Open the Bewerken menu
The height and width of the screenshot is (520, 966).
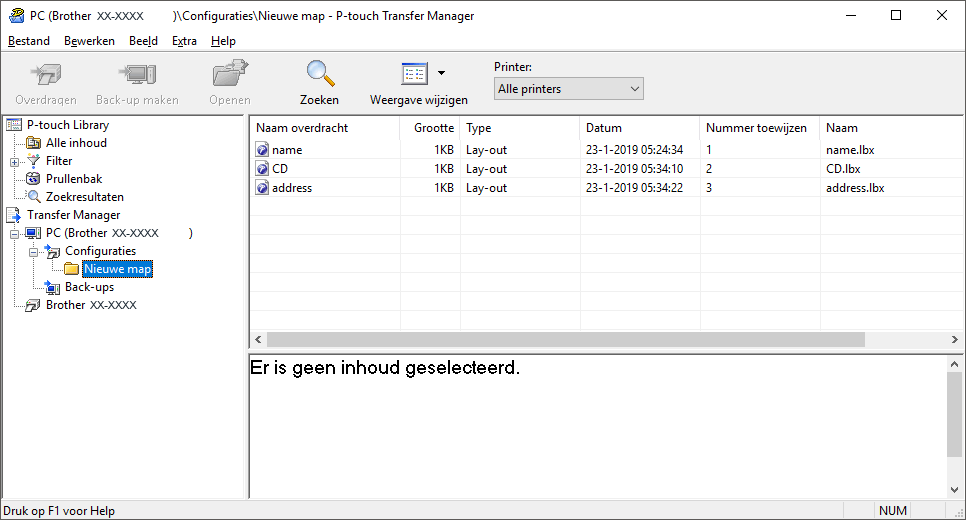(89, 41)
